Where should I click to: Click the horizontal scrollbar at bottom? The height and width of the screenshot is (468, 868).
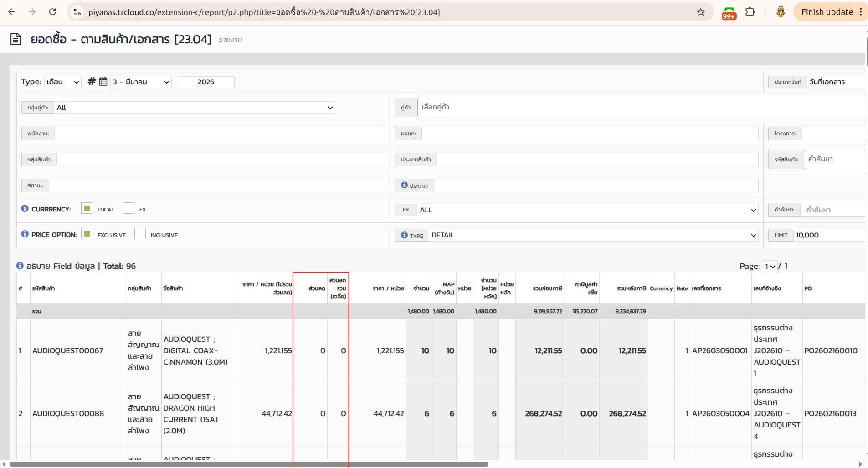pyautogui.click(x=248, y=464)
